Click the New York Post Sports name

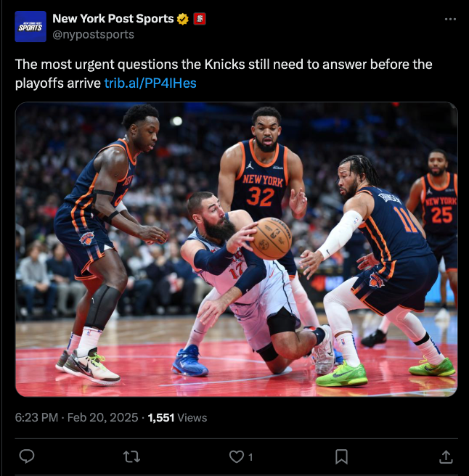pyautogui.click(x=113, y=19)
